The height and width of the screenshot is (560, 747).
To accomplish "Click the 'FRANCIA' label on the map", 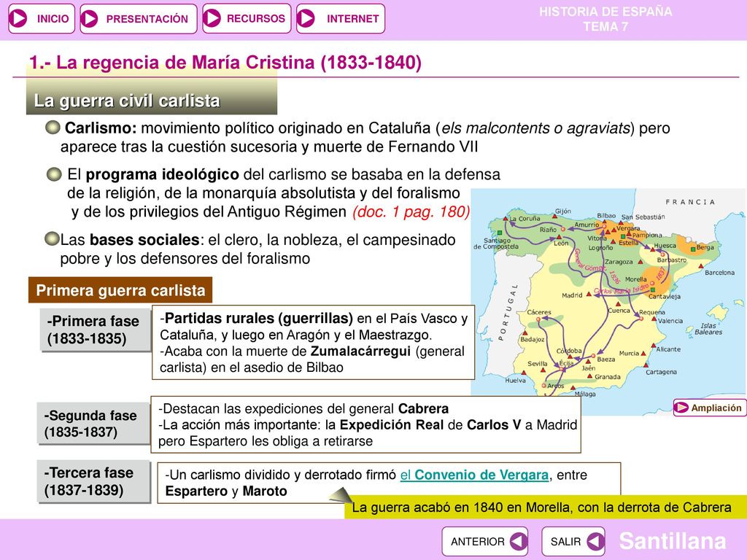I will tap(690, 202).
